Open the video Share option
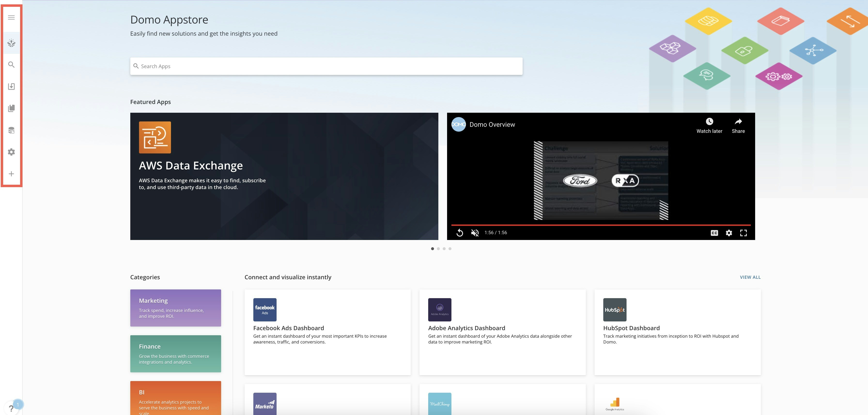The width and height of the screenshot is (868, 415). 738,125
